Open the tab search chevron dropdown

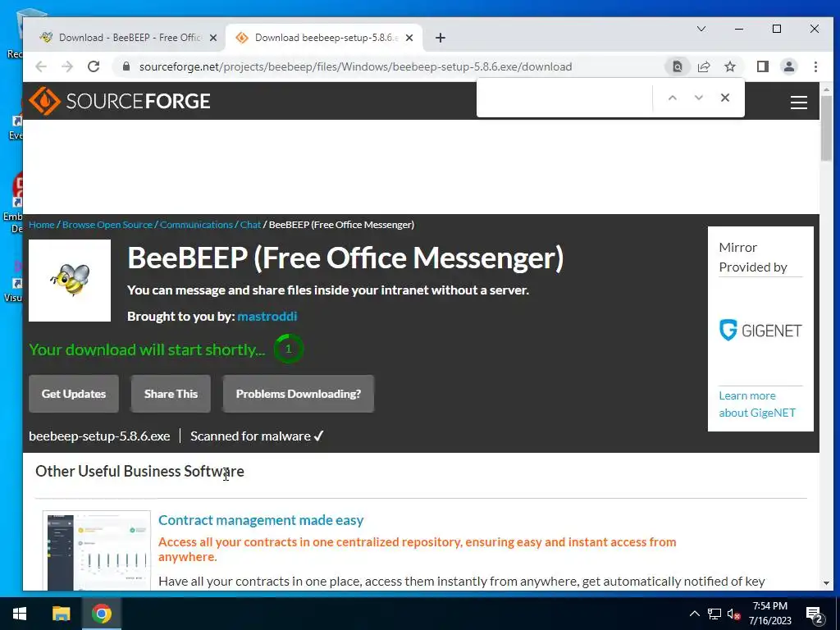click(701, 29)
